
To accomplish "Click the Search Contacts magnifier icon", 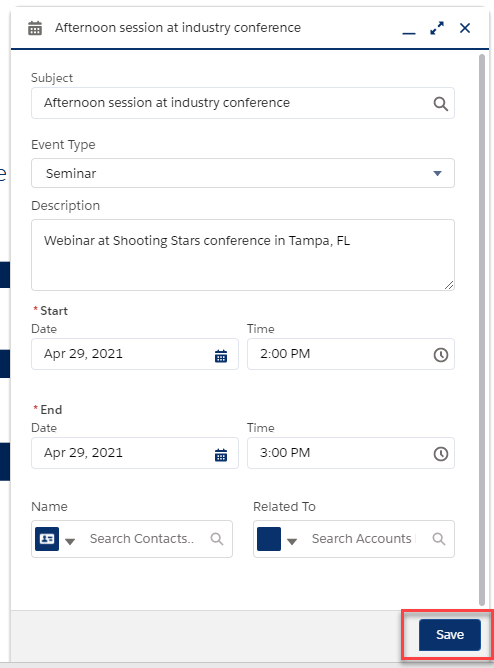I will 217,539.
